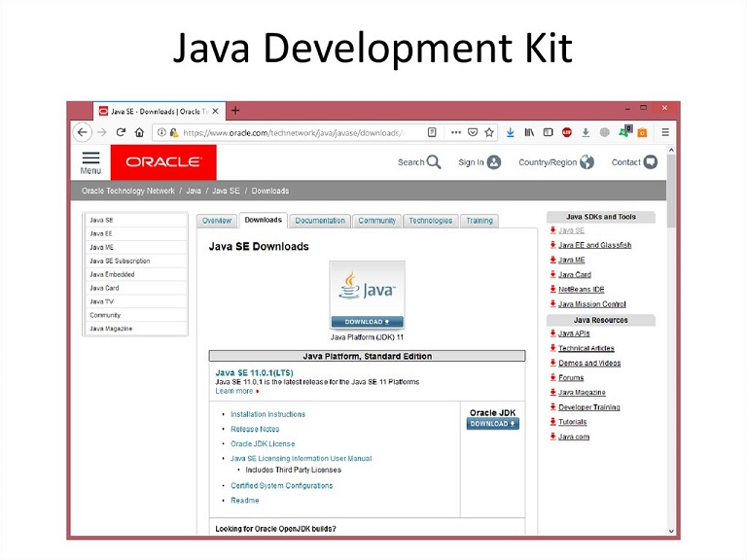The height and width of the screenshot is (560, 747).
Task: Bookmark this page with the star icon
Action: pyautogui.click(x=489, y=132)
